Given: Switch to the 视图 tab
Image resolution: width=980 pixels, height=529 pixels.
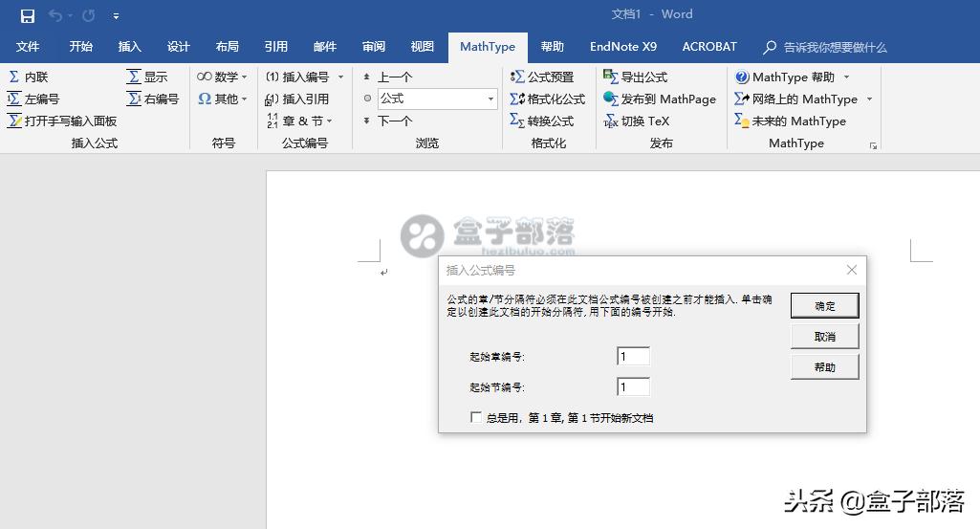Looking at the screenshot, I should [x=422, y=47].
